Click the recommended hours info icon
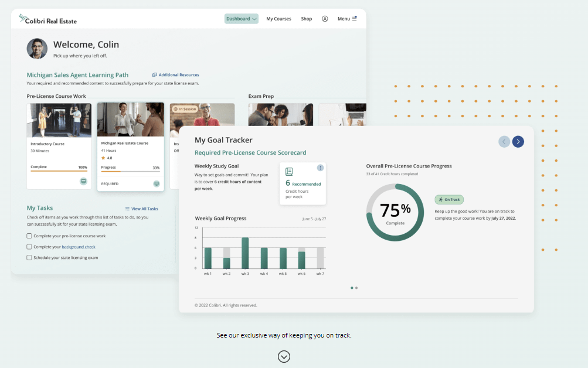The height and width of the screenshot is (368, 588). (320, 168)
